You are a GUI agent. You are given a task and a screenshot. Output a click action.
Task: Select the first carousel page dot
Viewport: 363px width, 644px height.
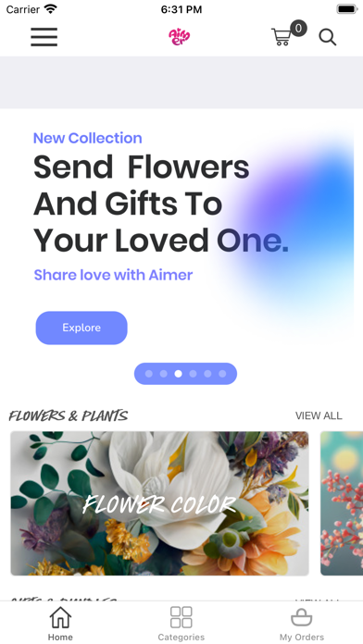[x=149, y=374]
